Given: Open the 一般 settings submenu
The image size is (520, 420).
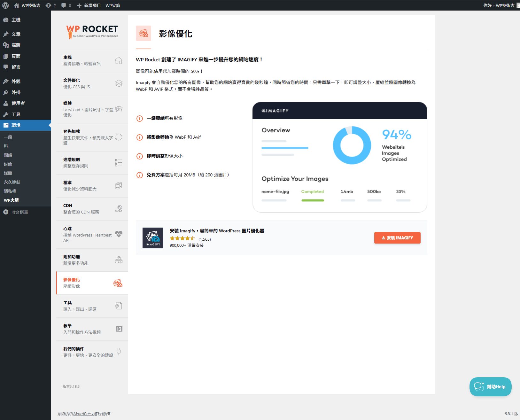Looking at the screenshot, I should coord(8,137).
